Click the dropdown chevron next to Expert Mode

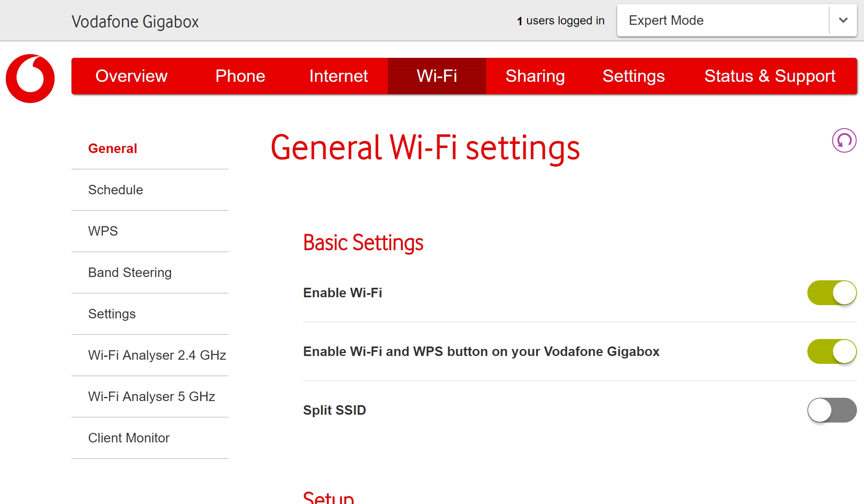point(843,20)
